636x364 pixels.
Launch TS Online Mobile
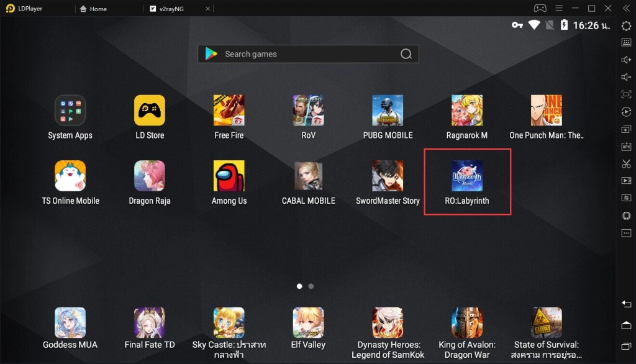click(70, 176)
